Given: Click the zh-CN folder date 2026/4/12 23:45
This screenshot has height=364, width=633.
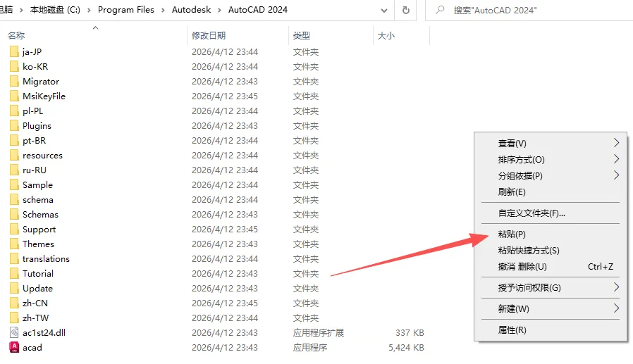Looking at the screenshot, I should pos(225,303).
